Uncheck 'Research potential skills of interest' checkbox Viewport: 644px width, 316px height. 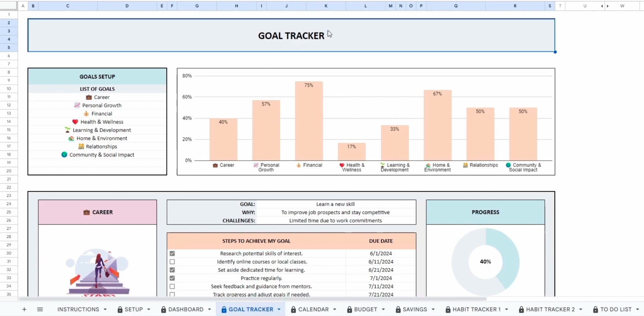(x=172, y=253)
